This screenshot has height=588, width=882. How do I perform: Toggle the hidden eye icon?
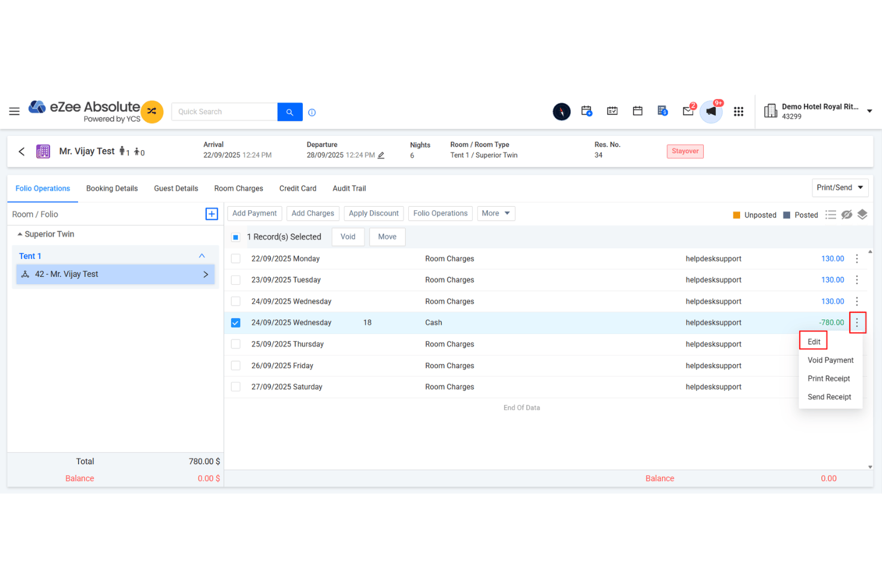pyautogui.click(x=847, y=214)
